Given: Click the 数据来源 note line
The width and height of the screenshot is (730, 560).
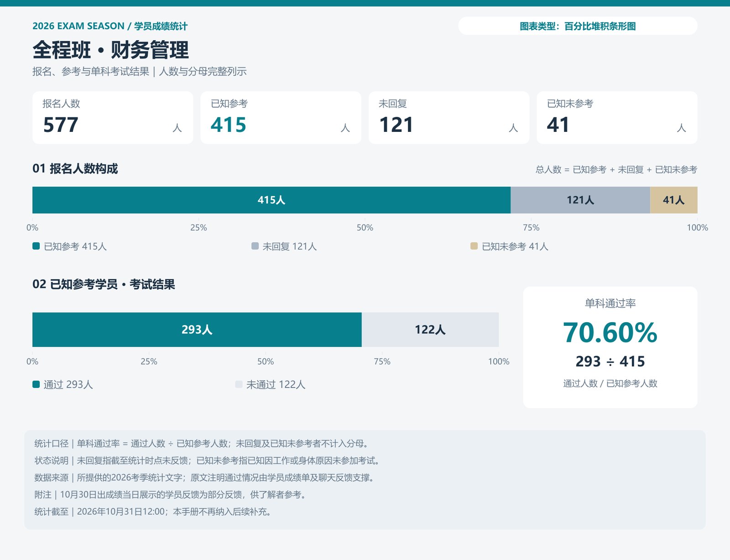Looking at the screenshot, I should point(204,477).
